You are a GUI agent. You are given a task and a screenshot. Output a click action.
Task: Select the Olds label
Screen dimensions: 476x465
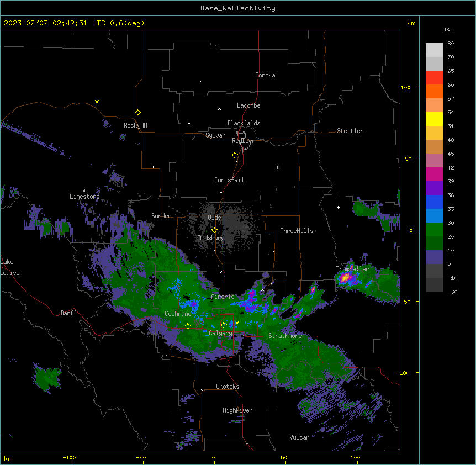214,218
